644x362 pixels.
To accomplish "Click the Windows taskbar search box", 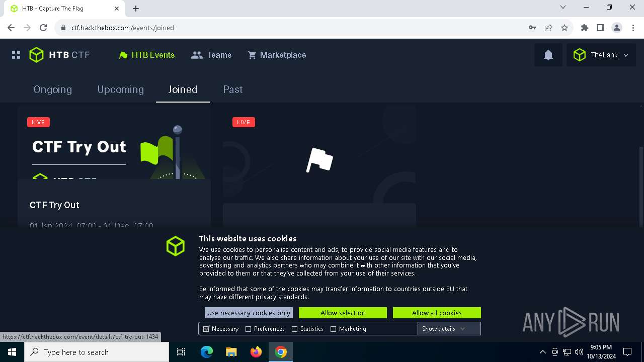I will click(x=97, y=352).
